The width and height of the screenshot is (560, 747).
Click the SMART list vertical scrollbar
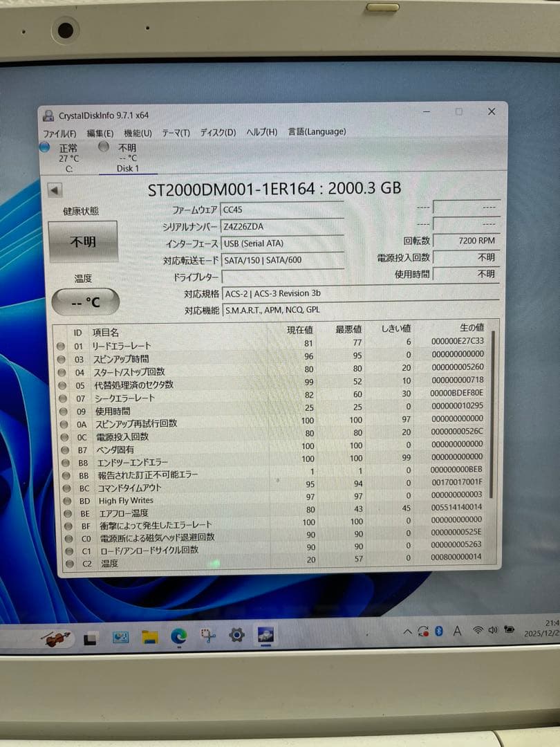(x=492, y=414)
